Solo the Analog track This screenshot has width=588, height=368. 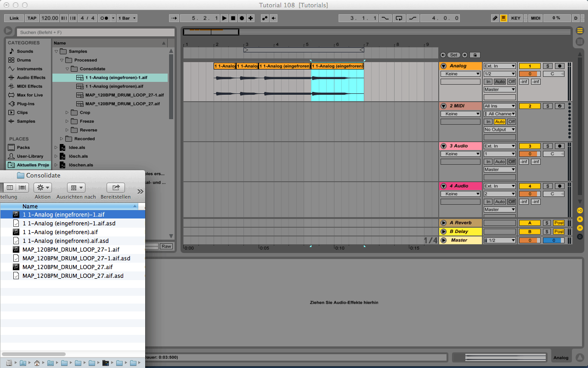click(548, 65)
